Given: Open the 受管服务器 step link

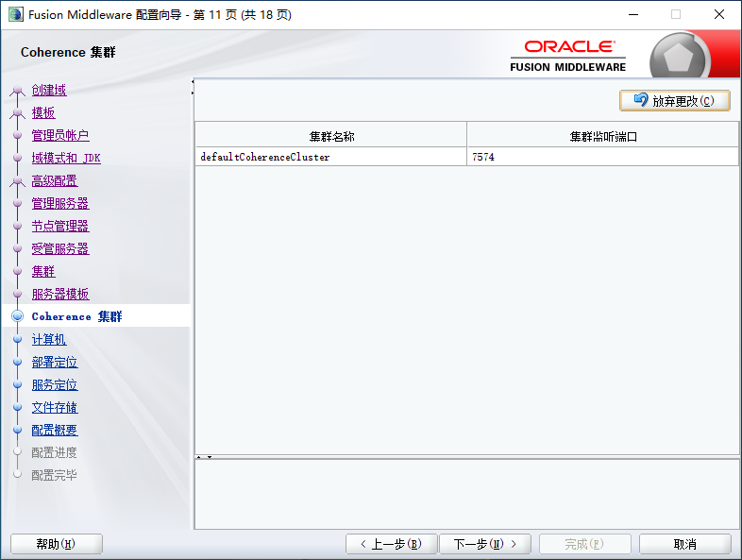Looking at the screenshot, I should tap(60, 249).
